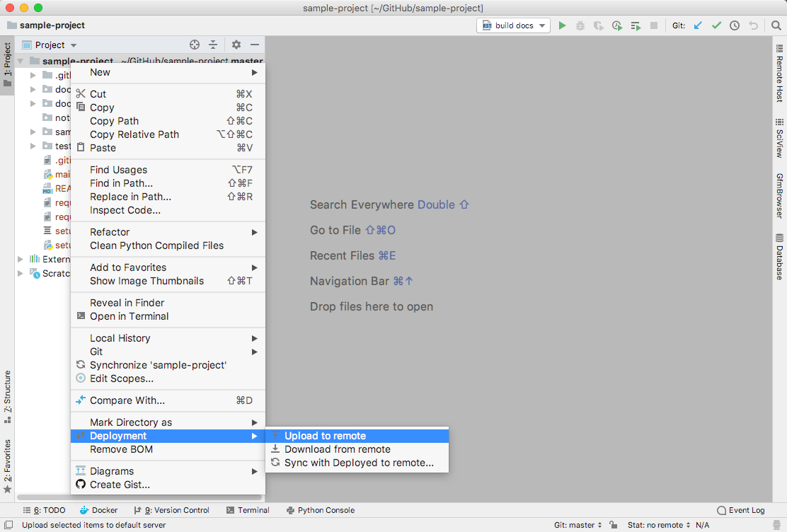Image resolution: width=787 pixels, height=532 pixels.
Task: Select Compare With...
Action: [168, 400]
